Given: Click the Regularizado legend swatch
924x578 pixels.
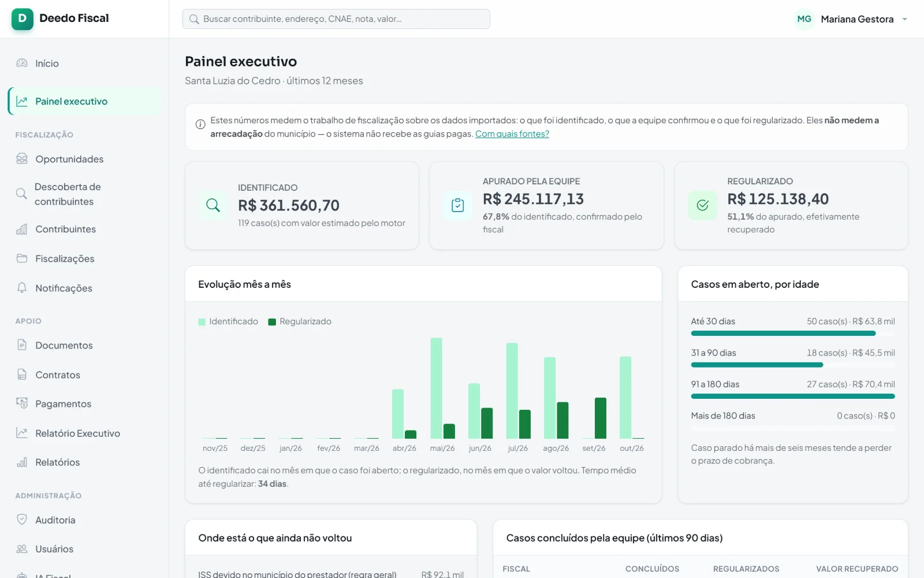Looking at the screenshot, I should coord(272,322).
